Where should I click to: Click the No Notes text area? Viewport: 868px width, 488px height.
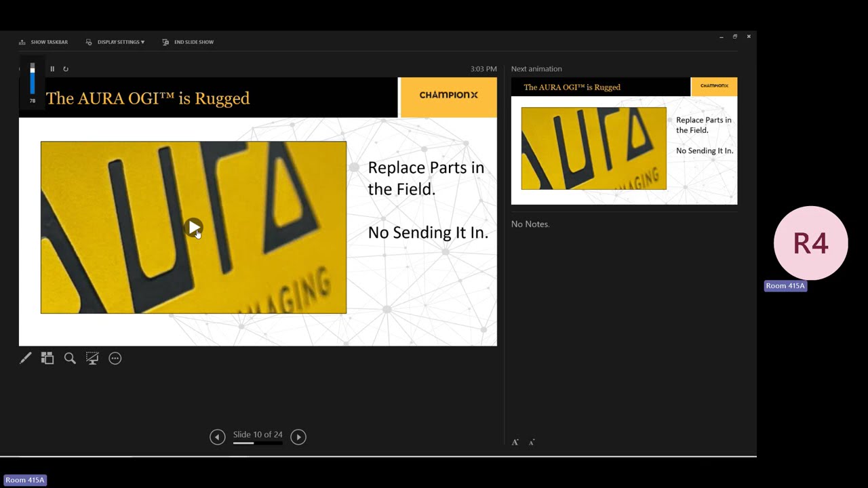click(x=530, y=224)
